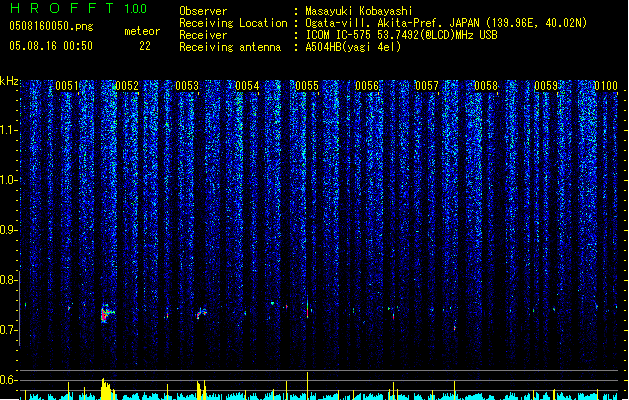Click the 0051 time marker
Screen dimensions: 629x400
67,86
